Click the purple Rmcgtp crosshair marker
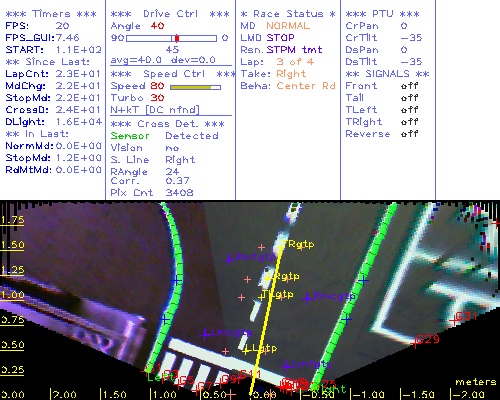Viewport: 500px width, 400px height. [307, 298]
